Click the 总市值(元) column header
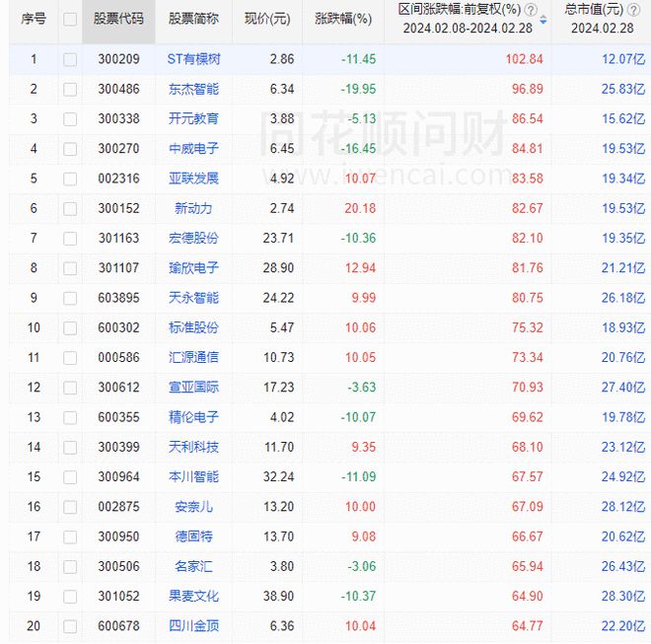This screenshot has height=644, width=651. (x=594, y=10)
